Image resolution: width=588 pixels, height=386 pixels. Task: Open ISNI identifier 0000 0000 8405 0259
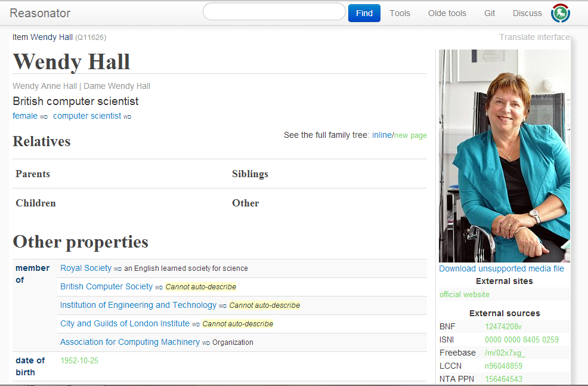(522, 339)
